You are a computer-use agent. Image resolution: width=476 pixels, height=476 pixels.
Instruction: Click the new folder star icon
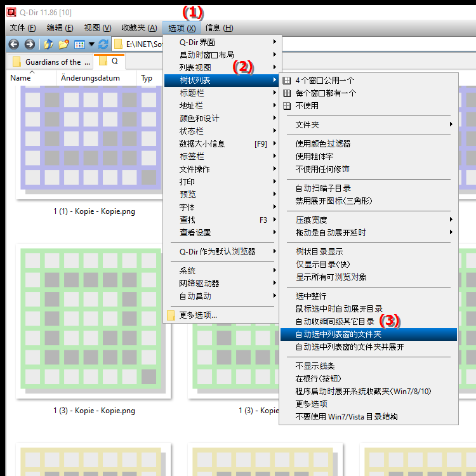(63, 44)
